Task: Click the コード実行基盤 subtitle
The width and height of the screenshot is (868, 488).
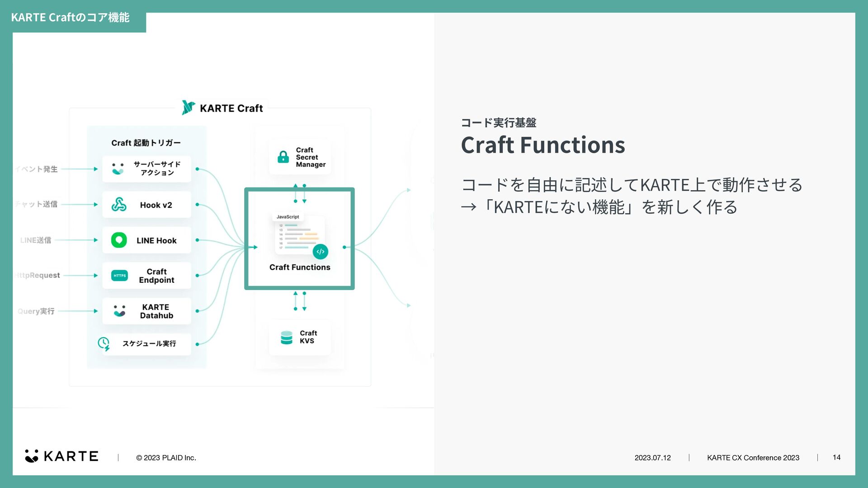Action: click(x=499, y=122)
